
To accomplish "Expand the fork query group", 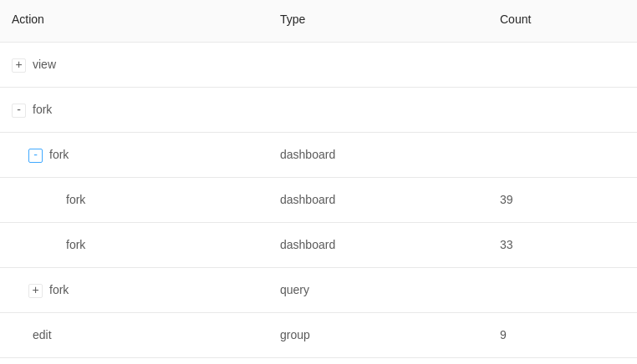I will (35, 291).
